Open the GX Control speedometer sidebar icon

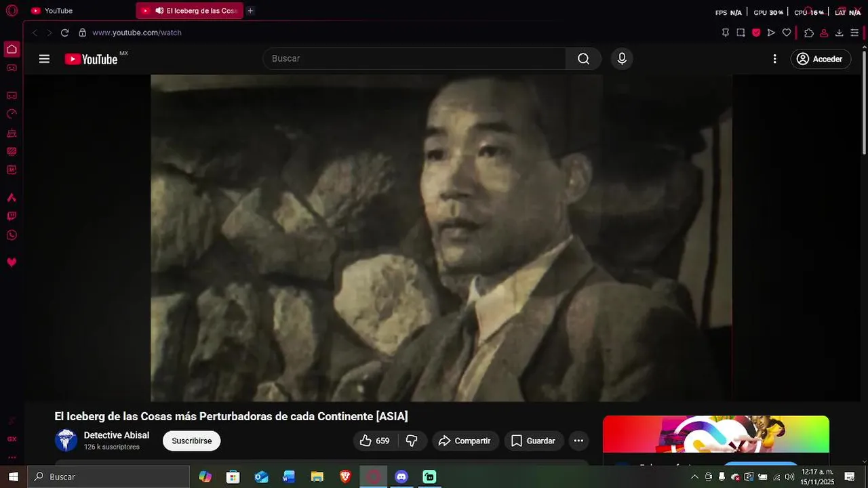click(x=12, y=114)
